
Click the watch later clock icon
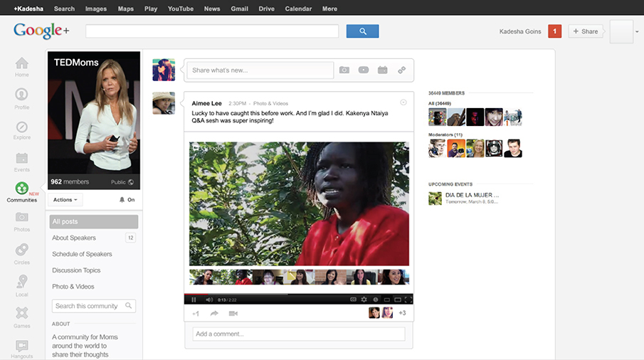[376, 300]
